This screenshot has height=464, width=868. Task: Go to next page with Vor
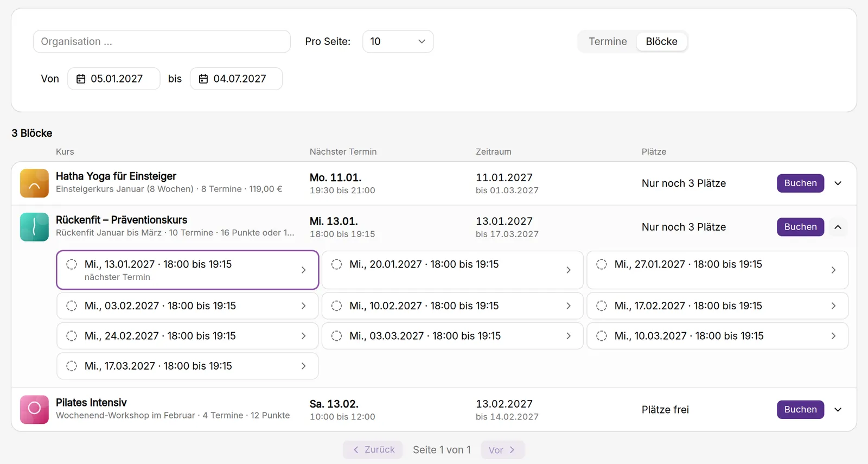point(502,450)
